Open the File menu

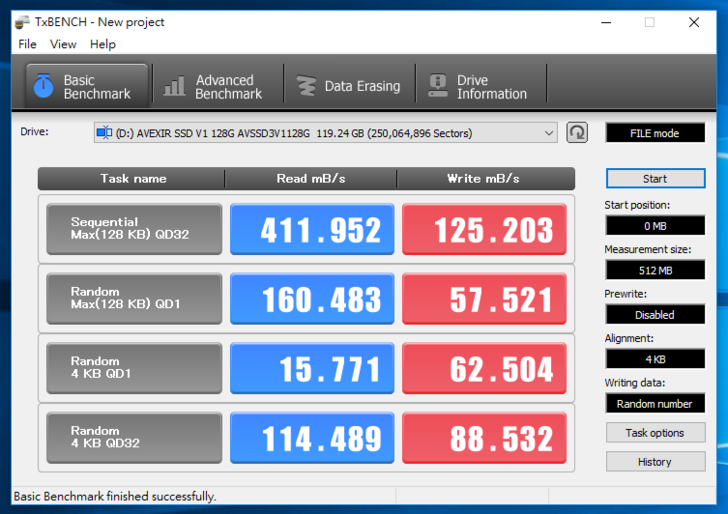pos(27,44)
